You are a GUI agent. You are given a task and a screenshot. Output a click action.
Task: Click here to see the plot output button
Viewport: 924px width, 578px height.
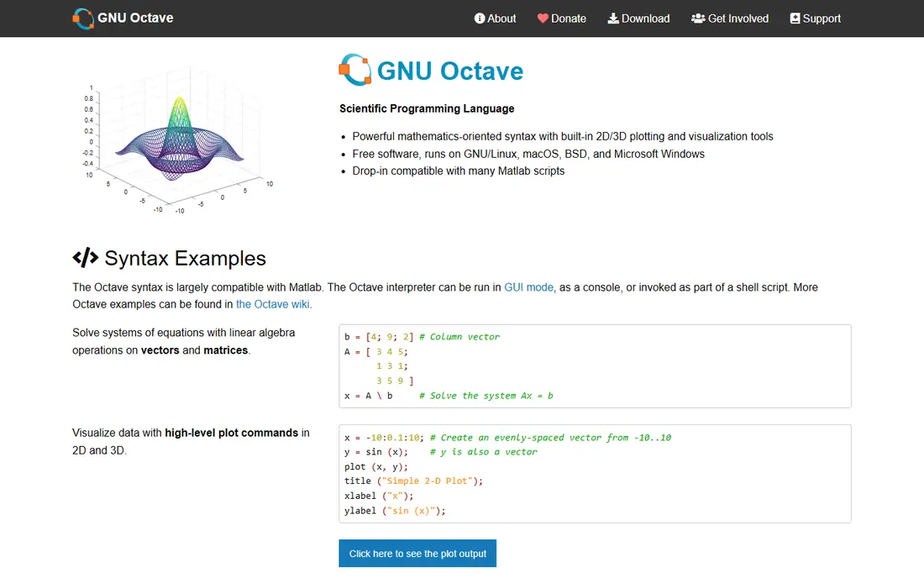417,554
